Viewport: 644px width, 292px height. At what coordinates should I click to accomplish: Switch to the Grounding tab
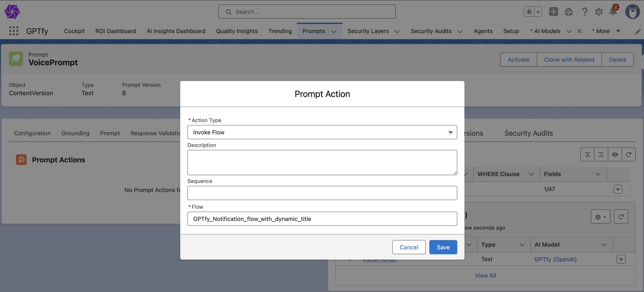coord(75,133)
